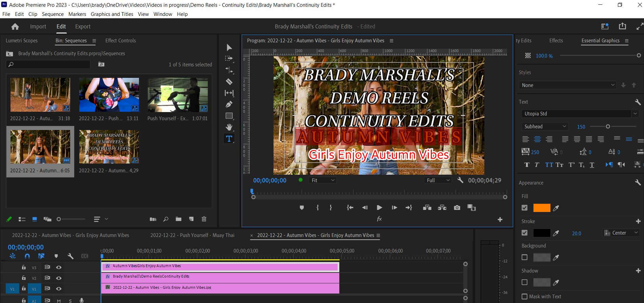Select the Ripple Edit tool
This screenshot has height=303, width=644.
tap(229, 70)
